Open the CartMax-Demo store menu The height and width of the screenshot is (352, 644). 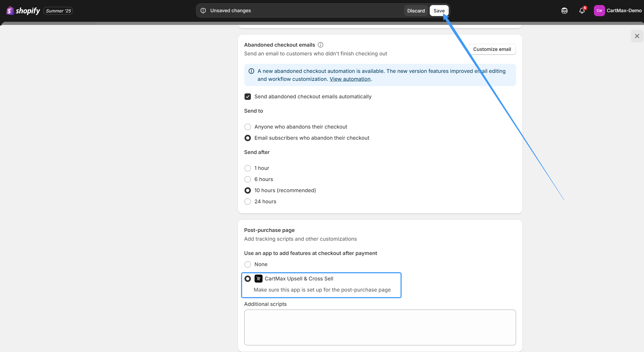(624, 11)
